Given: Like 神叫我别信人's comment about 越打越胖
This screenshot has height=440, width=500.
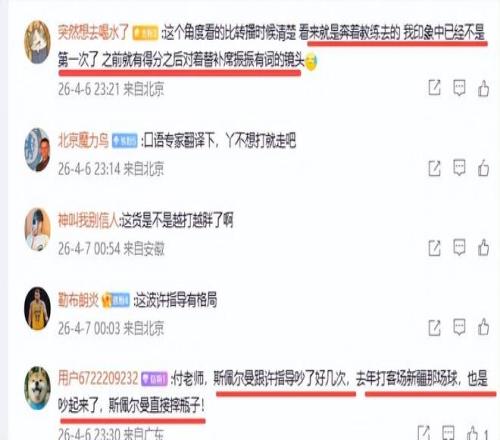Looking at the screenshot, I should pos(483,248).
